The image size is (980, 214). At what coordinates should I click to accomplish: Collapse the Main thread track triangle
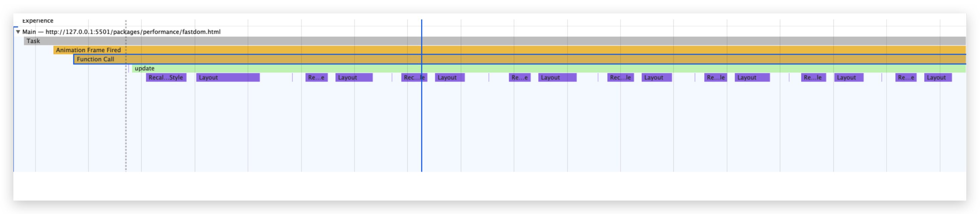pyautogui.click(x=18, y=32)
